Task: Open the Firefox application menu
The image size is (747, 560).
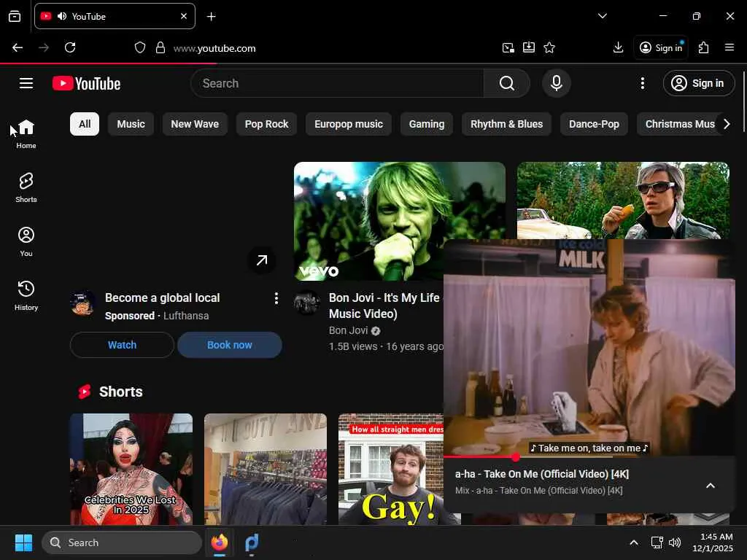Action: (x=729, y=47)
